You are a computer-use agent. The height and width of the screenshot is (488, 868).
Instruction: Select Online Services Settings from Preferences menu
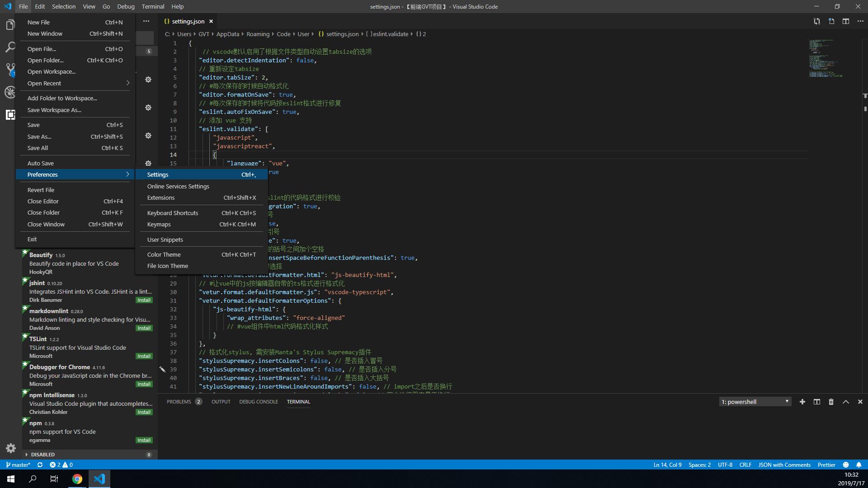178,186
